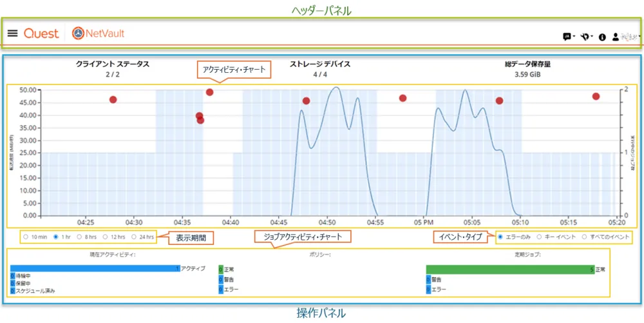Click the 定期ジョブ エラー count bar
644x323 pixels.
429,289
